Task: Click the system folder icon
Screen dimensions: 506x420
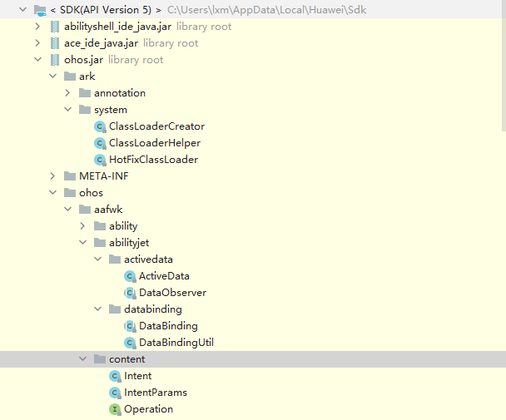Action: [x=85, y=110]
